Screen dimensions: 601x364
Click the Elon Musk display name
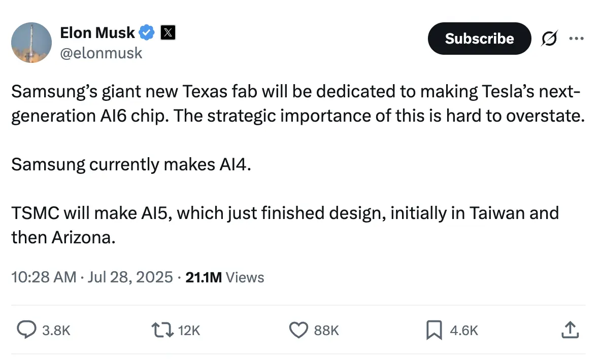[97, 33]
